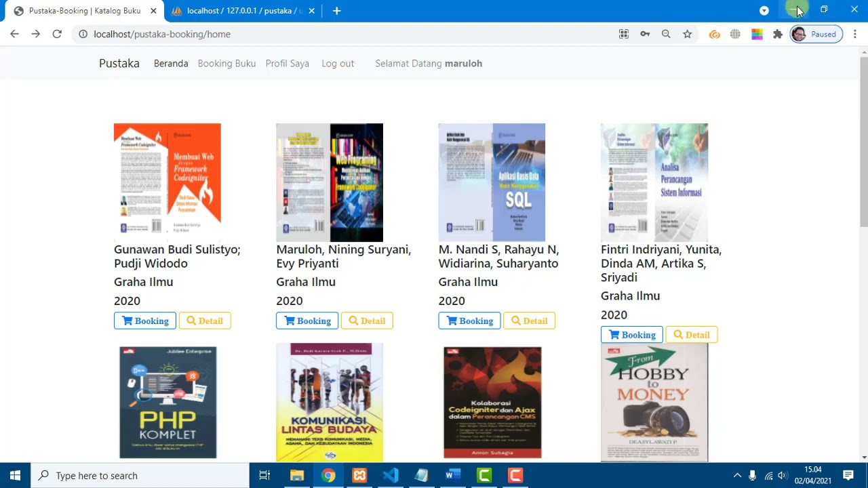The width and height of the screenshot is (868, 488).
Task: Click Chrome icon in taskbar
Action: tap(328, 475)
